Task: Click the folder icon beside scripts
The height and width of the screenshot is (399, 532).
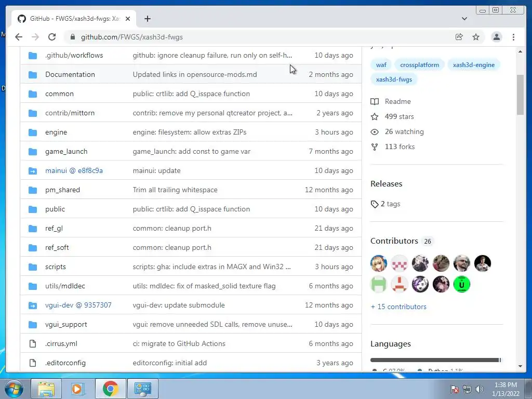Action: tap(33, 267)
